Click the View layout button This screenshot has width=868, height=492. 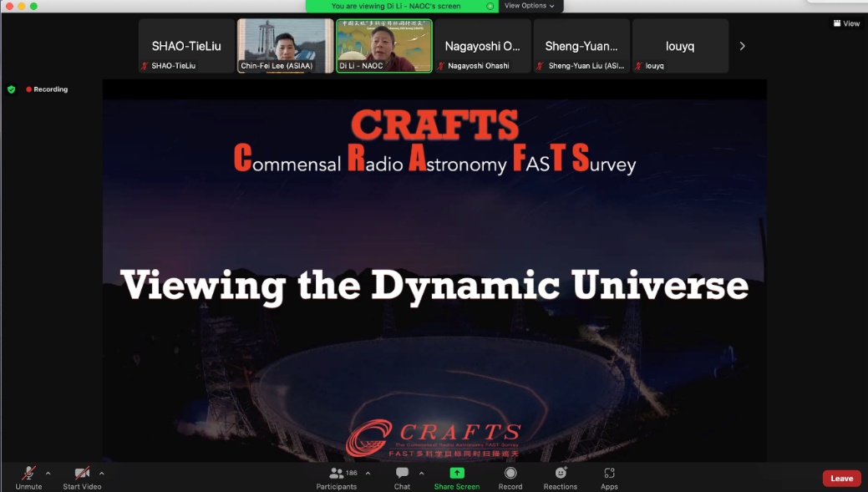click(x=846, y=23)
